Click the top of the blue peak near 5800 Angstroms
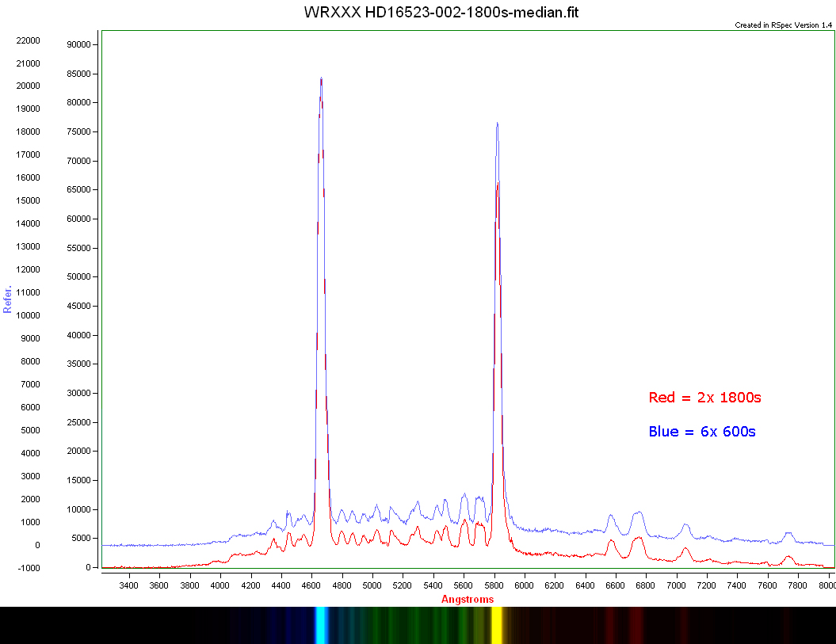This screenshot has height=644, width=836. 497,124
